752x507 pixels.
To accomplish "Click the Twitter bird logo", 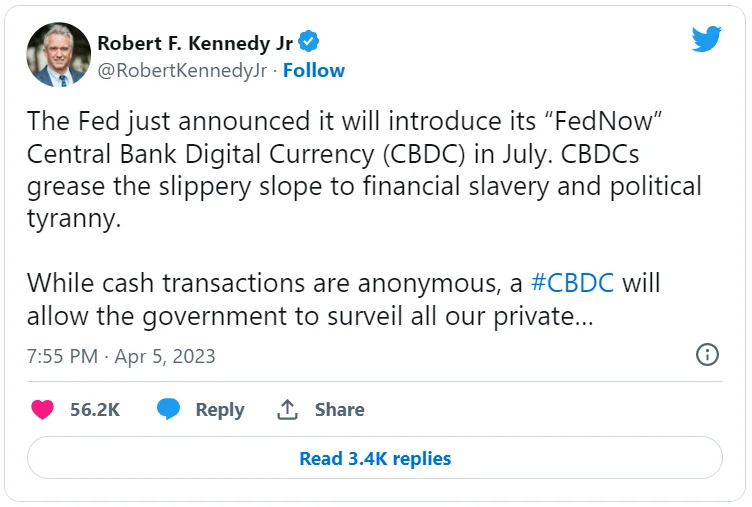I will click(x=707, y=40).
